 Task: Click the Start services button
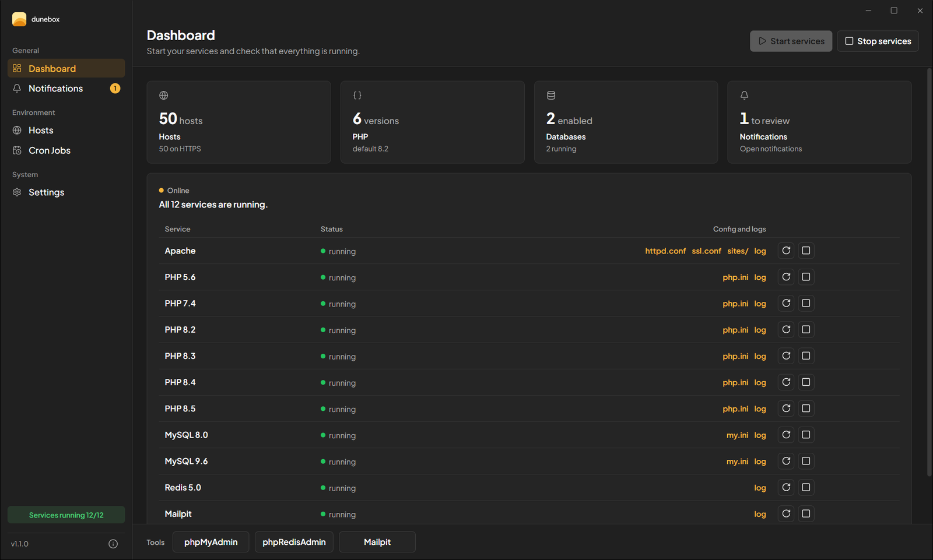[791, 41]
